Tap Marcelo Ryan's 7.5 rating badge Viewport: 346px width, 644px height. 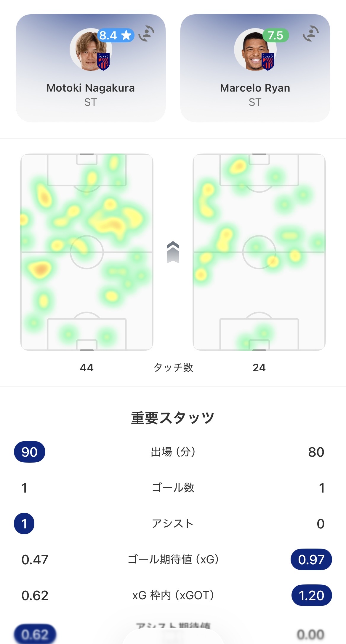click(x=275, y=36)
